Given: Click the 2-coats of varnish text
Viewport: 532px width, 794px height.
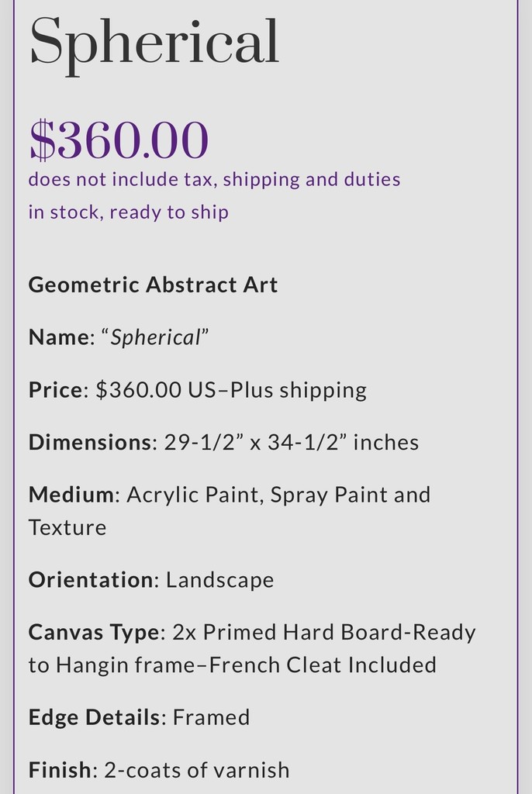Looking at the screenshot, I should coord(196,770).
